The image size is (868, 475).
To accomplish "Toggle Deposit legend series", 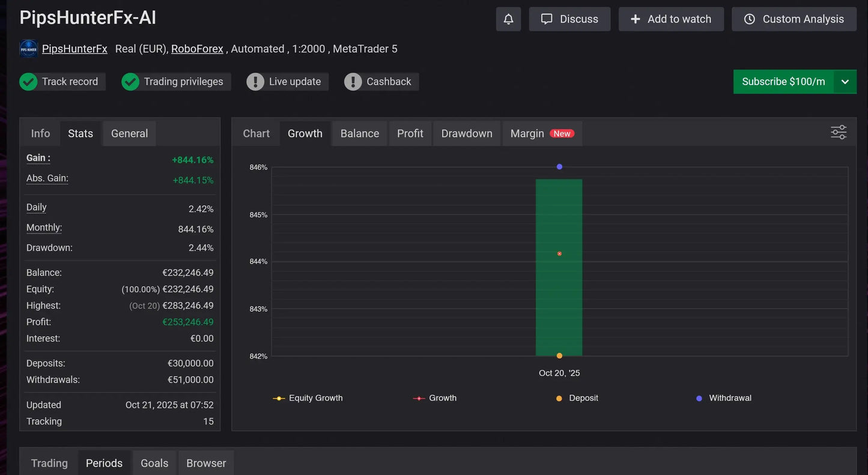I will tap(577, 398).
